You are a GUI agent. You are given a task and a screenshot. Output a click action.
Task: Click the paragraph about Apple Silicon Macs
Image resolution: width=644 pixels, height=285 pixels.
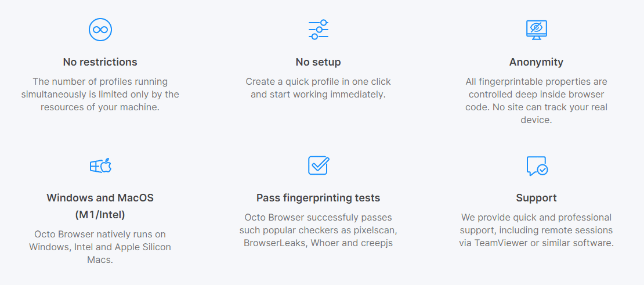pyautogui.click(x=100, y=247)
